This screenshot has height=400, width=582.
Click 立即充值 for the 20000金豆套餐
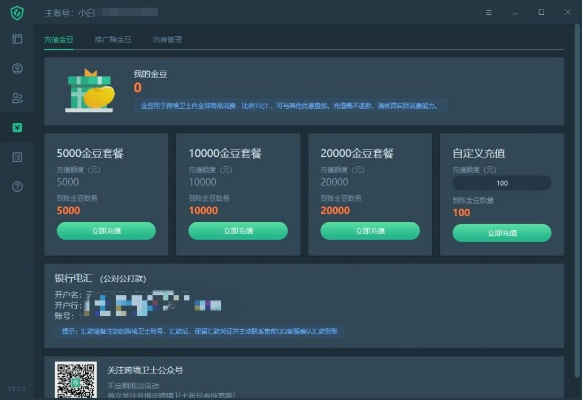point(370,231)
